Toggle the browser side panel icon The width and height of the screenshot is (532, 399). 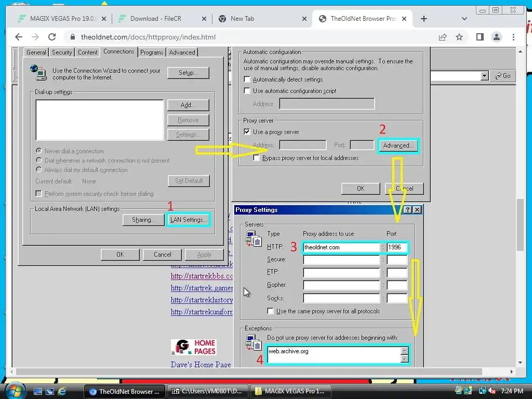pyautogui.click(x=480, y=37)
